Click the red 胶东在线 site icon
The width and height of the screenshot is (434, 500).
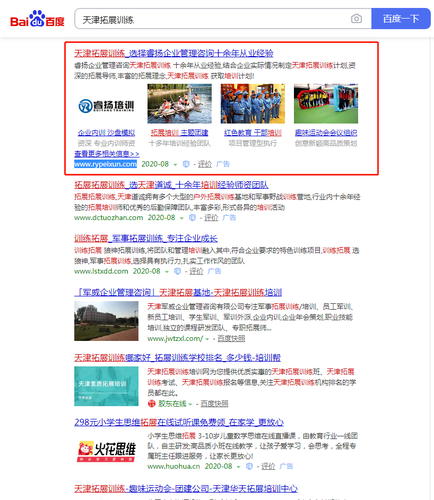(152, 404)
